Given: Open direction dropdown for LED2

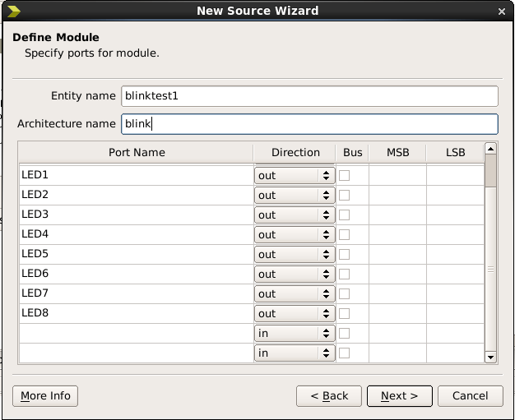Looking at the screenshot, I should tap(295, 196).
